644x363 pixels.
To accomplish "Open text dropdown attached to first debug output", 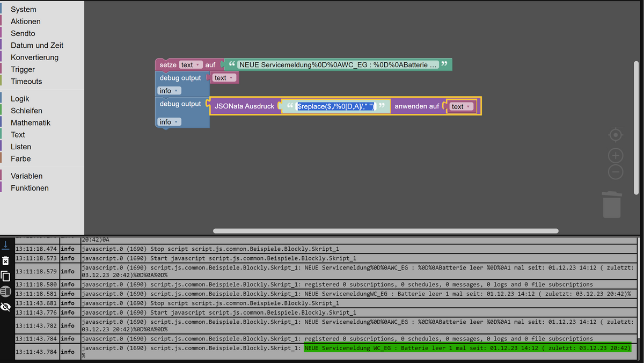I will pos(224,78).
